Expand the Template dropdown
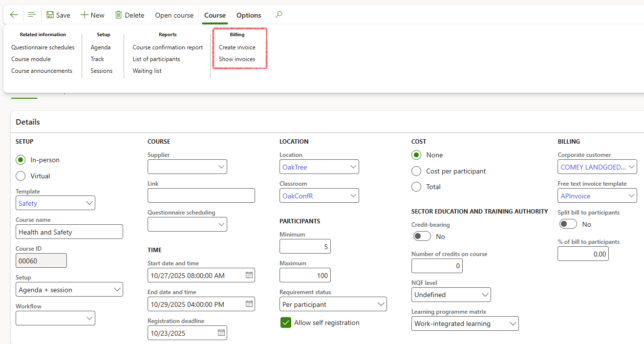 (x=89, y=203)
